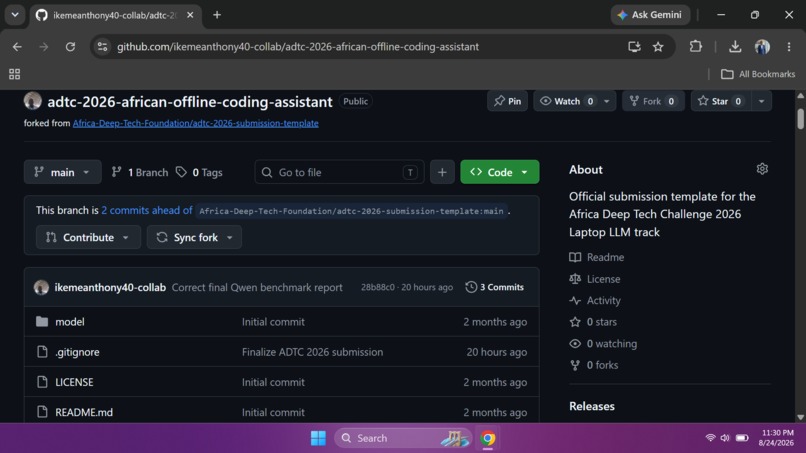Open the Chrome tab search chevron
Viewport: 806px width, 453px height.
pos(15,15)
